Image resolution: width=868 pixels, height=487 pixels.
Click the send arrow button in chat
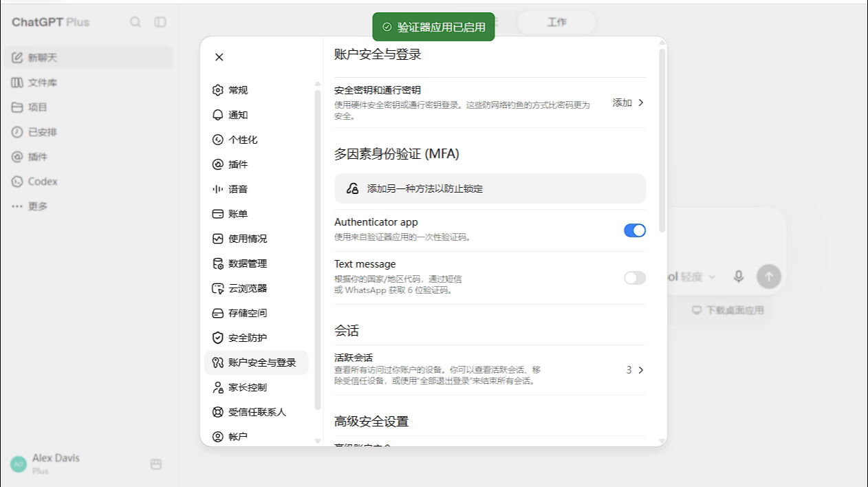(769, 277)
